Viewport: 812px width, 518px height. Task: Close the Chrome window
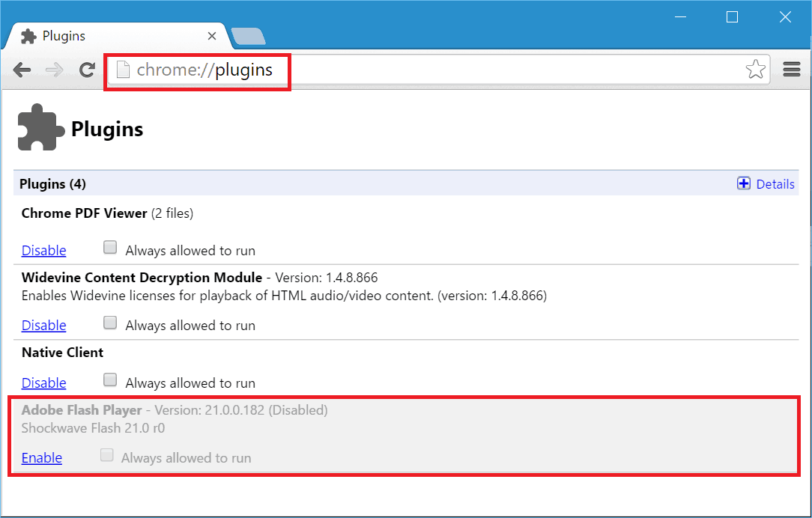tap(785, 17)
